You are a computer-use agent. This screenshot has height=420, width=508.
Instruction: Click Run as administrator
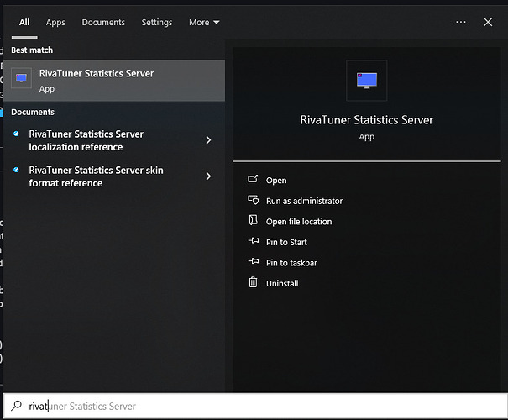click(x=304, y=201)
